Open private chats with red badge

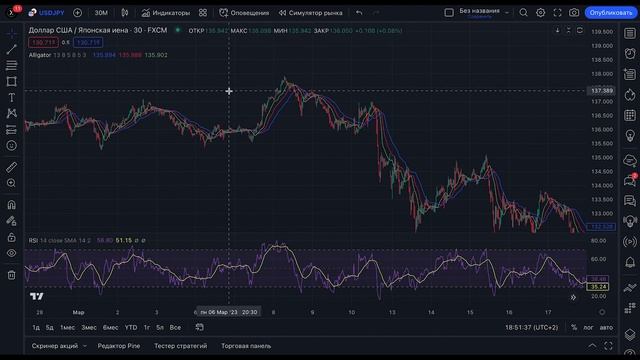tap(630, 180)
